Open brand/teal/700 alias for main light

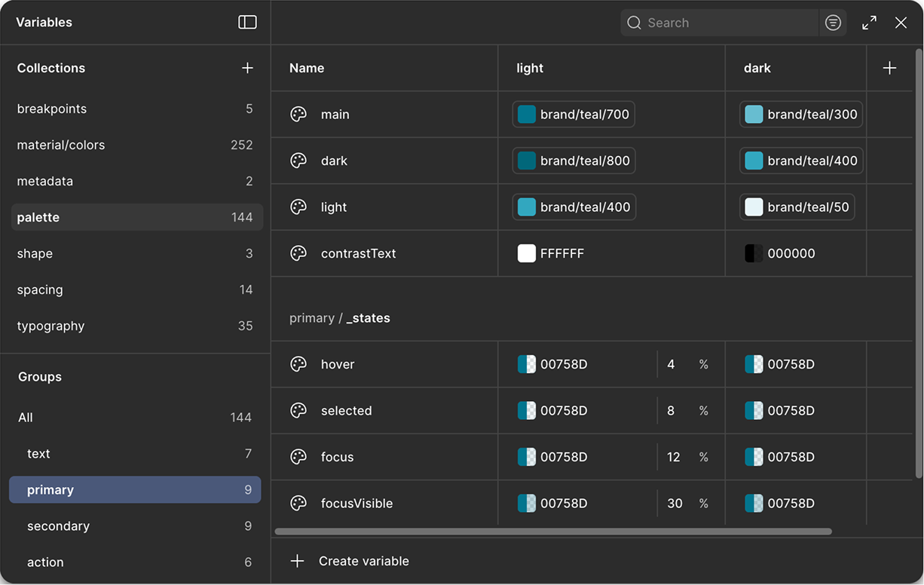pyautogui.click(x=574, y=115)
